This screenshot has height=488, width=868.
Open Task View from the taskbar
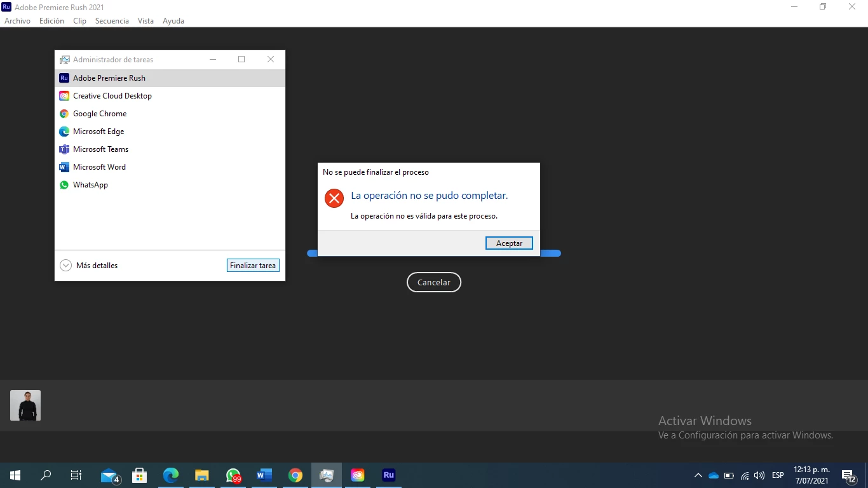click(x=76, y=475)
